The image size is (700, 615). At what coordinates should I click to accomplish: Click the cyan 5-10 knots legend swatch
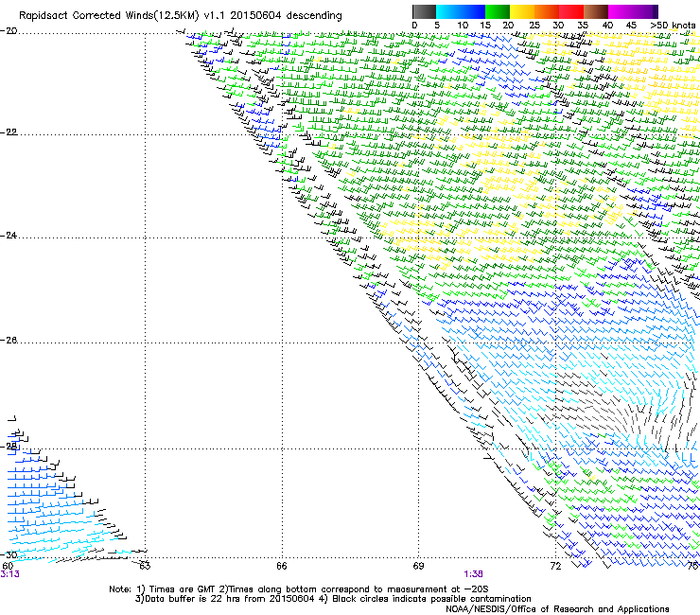(x=448, y=11)
